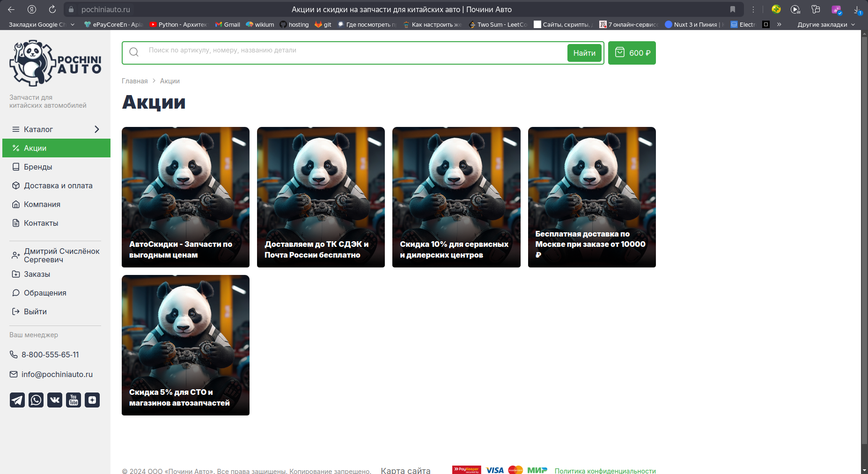Open the Доставляем до ТК СДЭК promo card
This screenshot has height=474, width=868.
pos(321,197)
